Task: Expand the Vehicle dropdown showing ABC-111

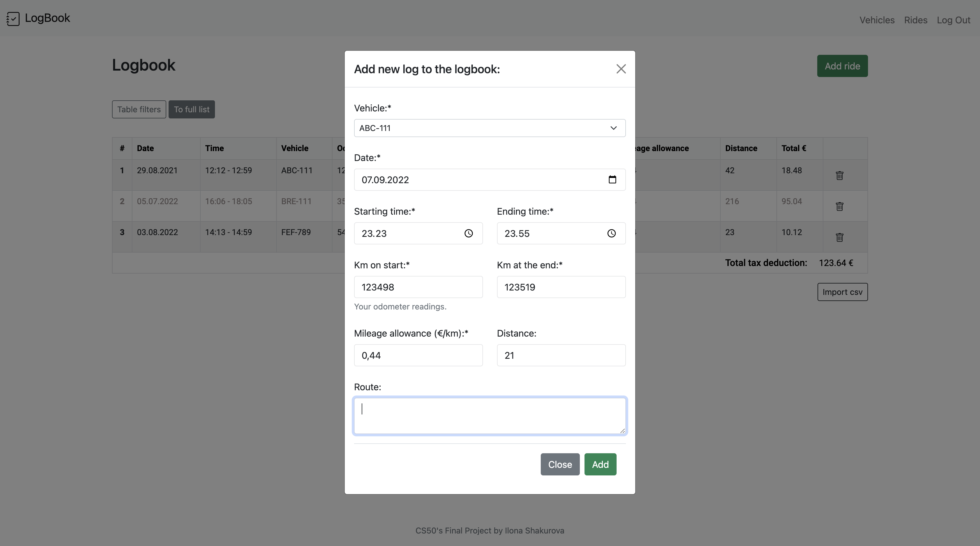Action: [489, 128]
